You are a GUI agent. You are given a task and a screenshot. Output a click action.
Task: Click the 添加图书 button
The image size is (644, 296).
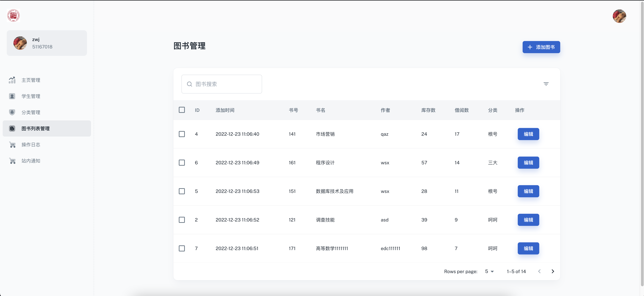point(541,47)
